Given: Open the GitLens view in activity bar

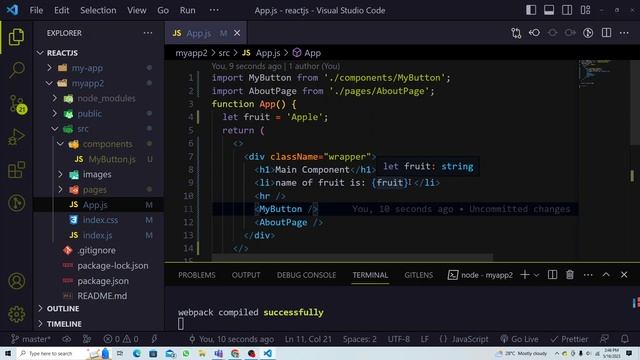Looking at the screenshot, I should click(16, 203).
